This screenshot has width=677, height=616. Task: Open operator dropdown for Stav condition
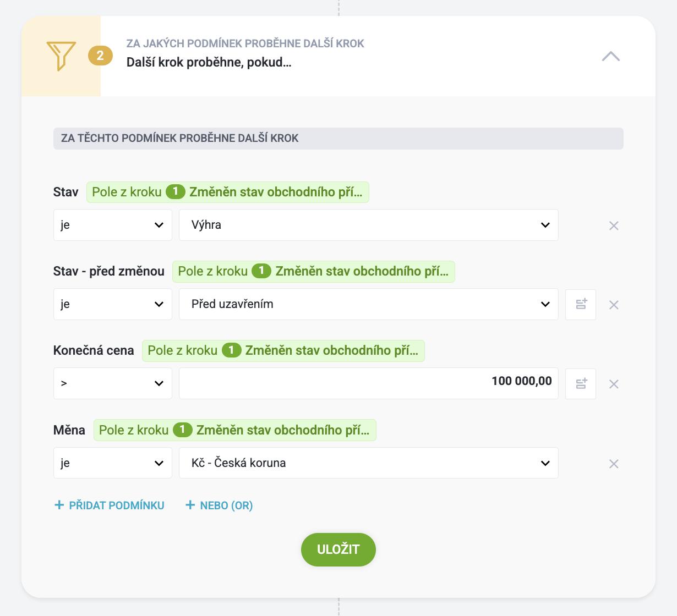click(113, 225)
